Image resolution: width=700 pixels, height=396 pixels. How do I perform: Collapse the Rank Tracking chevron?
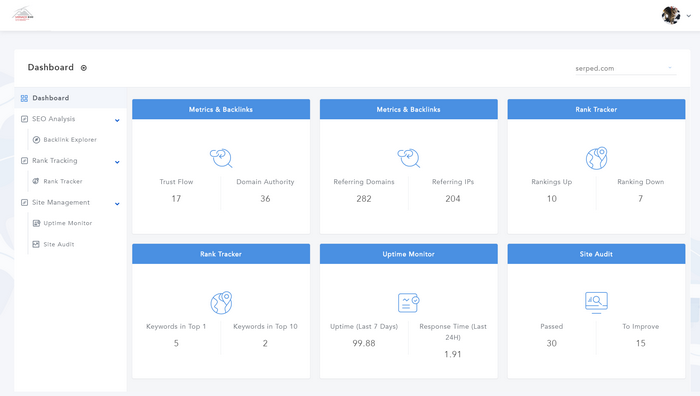(x=117, y=162)
